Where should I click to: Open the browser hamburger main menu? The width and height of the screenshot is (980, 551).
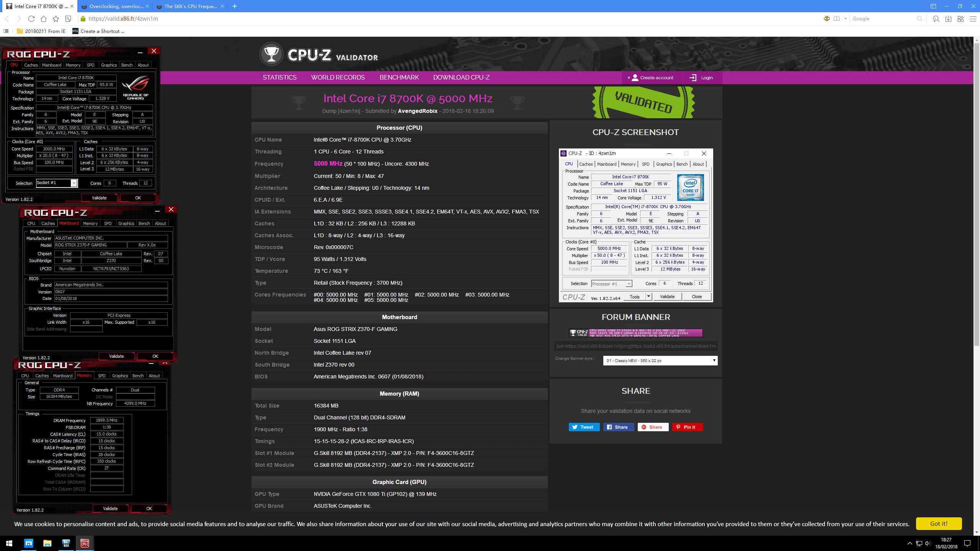click(x=973, y=19)
